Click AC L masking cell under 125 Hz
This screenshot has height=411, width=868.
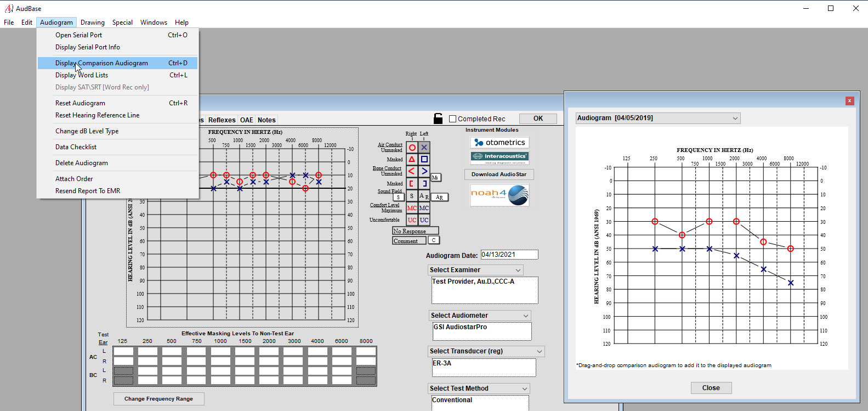click(123, 351)
